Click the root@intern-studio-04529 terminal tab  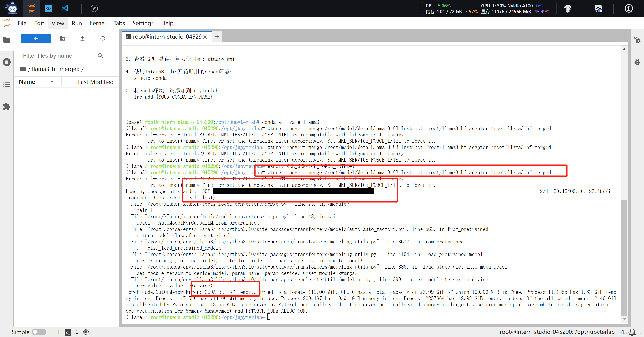[166, 36]
